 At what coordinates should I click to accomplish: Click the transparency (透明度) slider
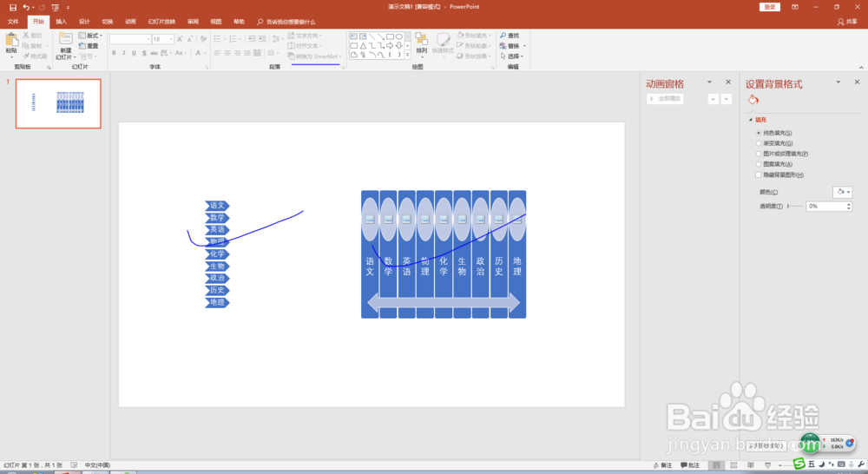[x=795, y=206]
